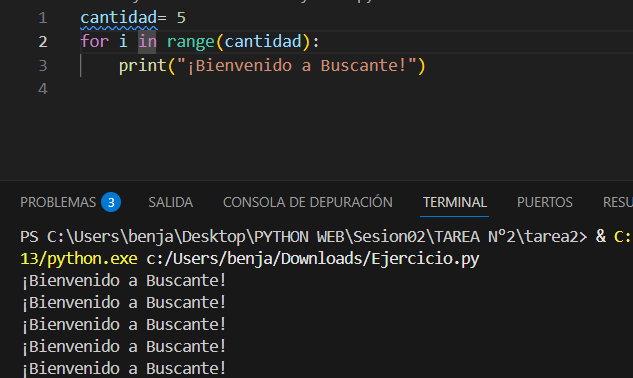Click the 'range' function name
The width and height of the screenshot is (633, 378).
click(191, 42)
